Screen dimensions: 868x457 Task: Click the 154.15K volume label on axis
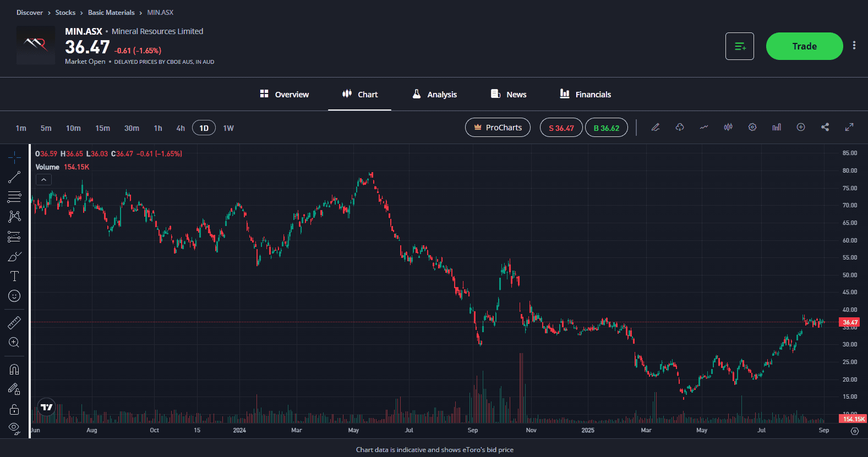click(x=853, y=419)
